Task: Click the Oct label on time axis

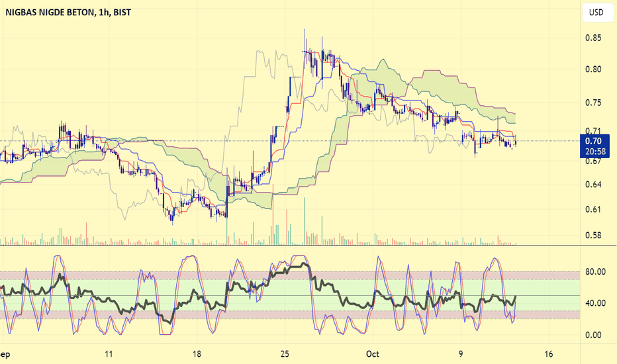Action: click(372, 354)
